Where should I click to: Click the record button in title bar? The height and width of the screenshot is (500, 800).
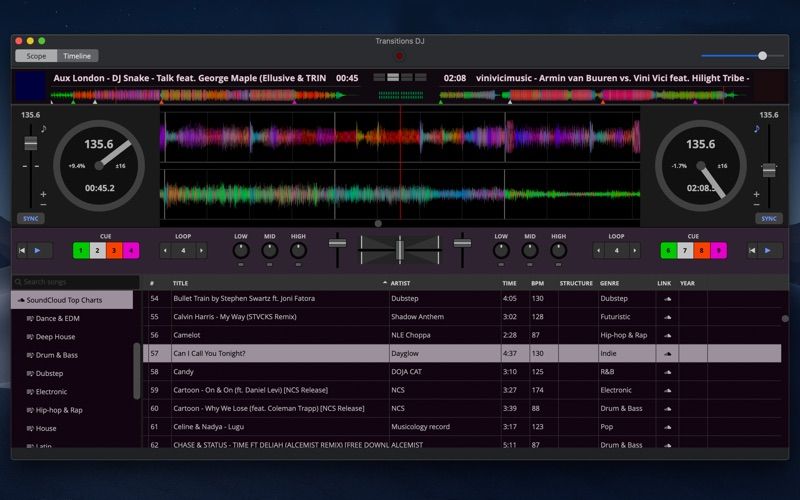400,56
